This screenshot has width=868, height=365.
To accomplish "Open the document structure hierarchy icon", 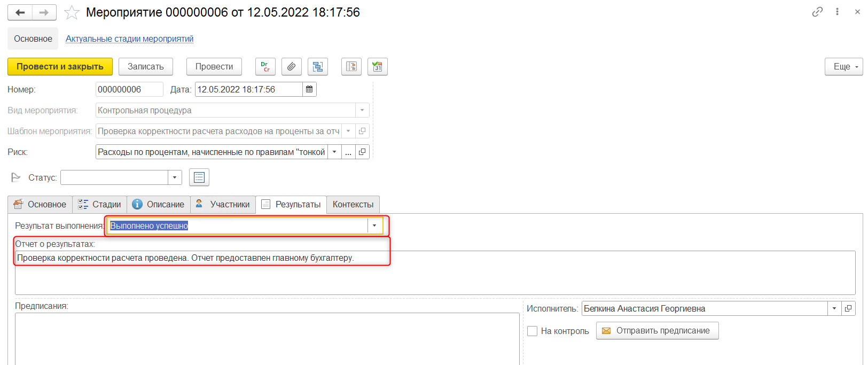I will coord(318,67).
